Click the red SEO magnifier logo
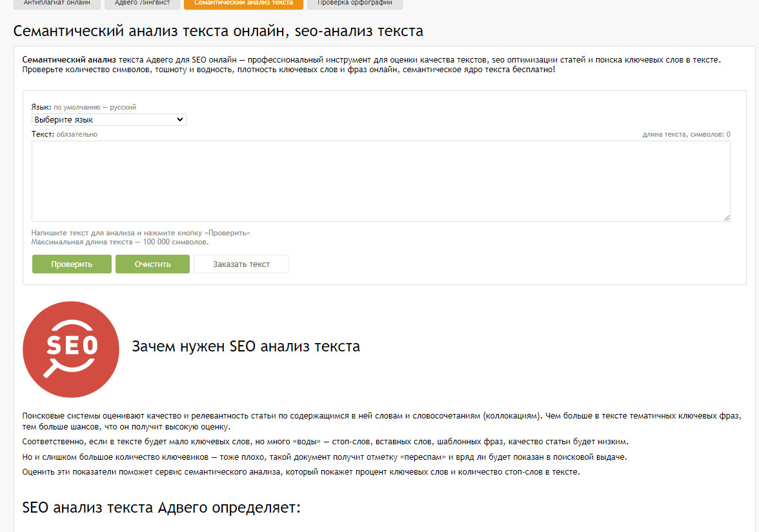The height and width of the screenshot is (532, 759). pos(71,350)
